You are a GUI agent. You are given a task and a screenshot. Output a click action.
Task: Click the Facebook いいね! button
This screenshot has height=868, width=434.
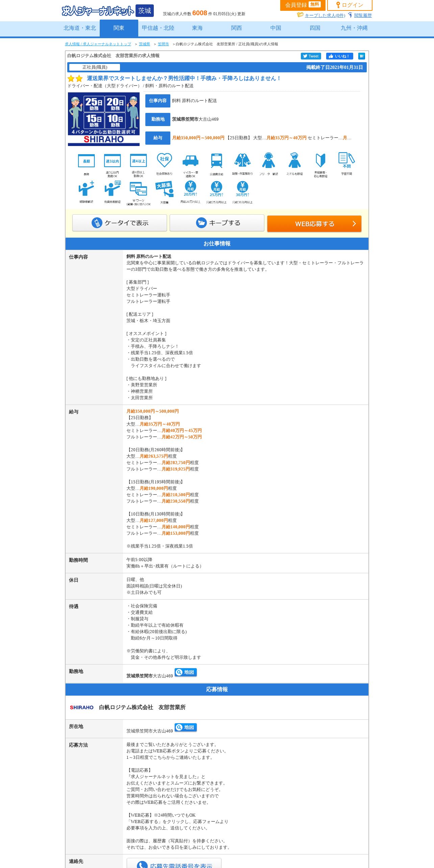(x=339, y=56)
